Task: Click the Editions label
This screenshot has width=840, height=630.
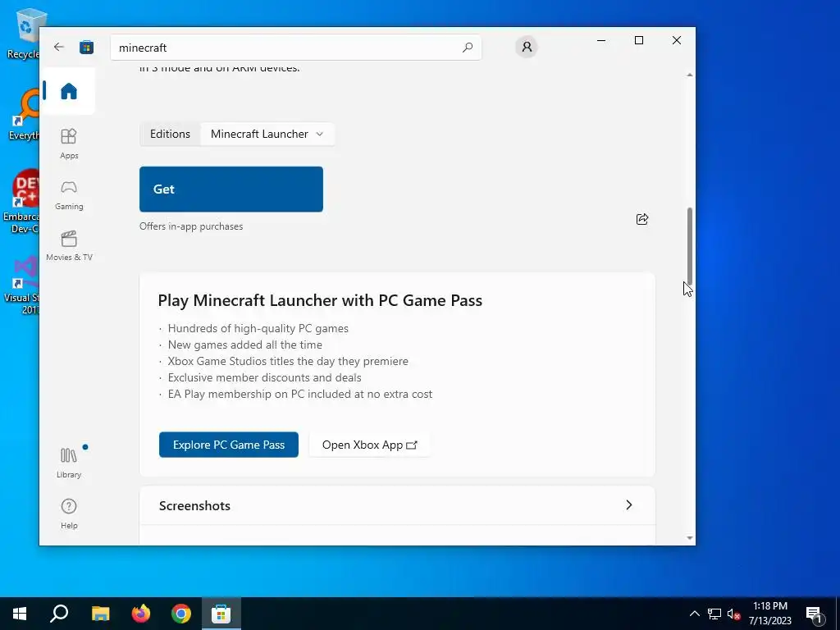Action: pos(170,134)
